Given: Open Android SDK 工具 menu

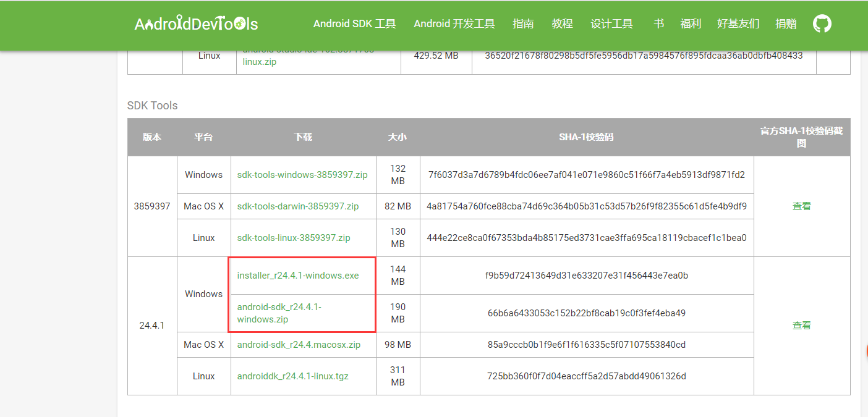Looking at the screenshot, I should tap(354, 24).
